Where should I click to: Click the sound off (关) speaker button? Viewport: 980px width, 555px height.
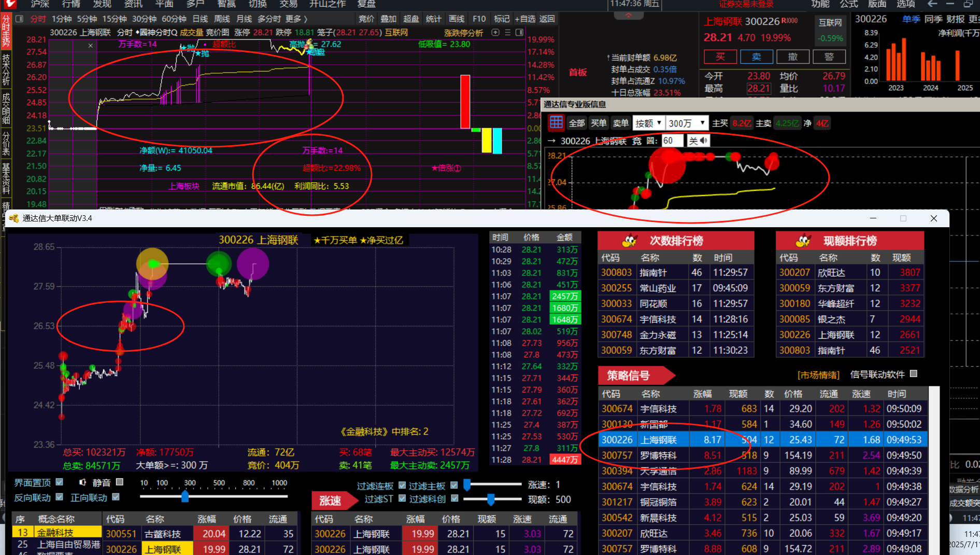(x=698, y=141)
